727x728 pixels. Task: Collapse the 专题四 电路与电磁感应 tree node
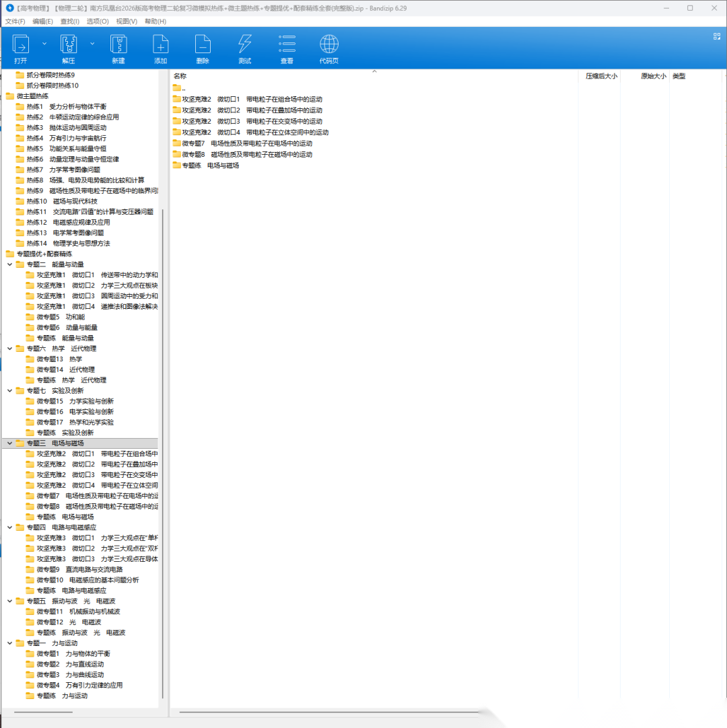[x=9, y=527]
